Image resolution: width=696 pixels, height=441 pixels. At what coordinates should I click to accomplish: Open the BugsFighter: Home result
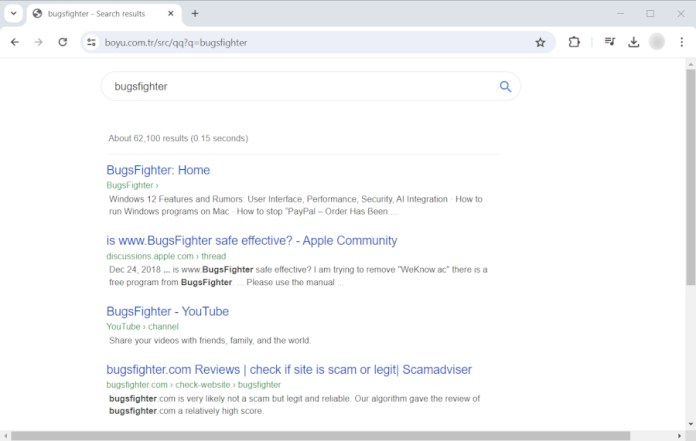[x=158, y=170]
